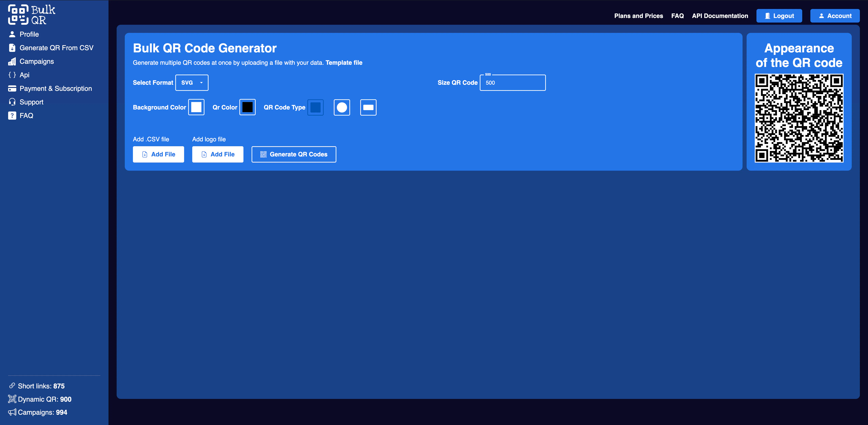Click the Size QR Code input field
Viewport: 868px width, 425px height.
[512, 83]
